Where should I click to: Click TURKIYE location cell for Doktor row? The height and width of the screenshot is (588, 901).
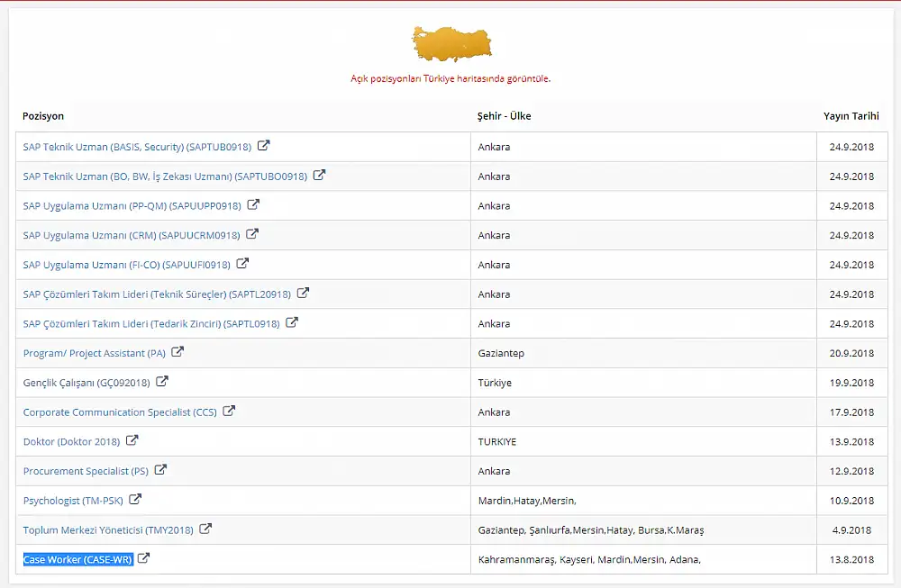click(643, 441)
